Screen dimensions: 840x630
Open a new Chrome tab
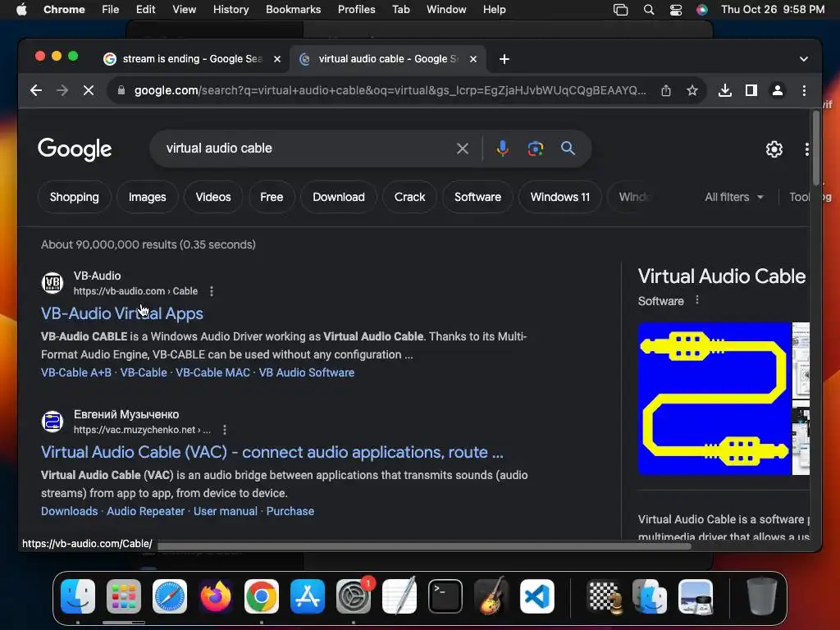(x=504, y=59)
